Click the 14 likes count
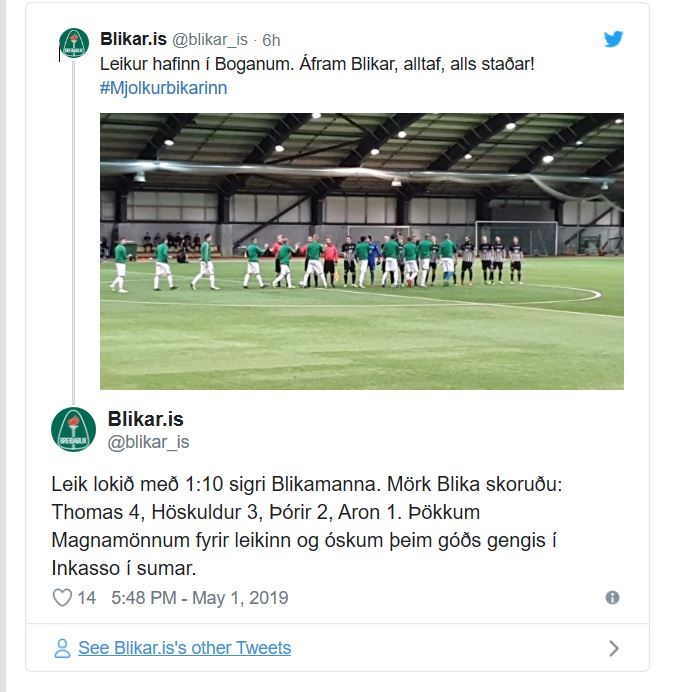Image resolution: width=679 pixels, height=692 pixels. pyautogui.click(x=86, y=598)
